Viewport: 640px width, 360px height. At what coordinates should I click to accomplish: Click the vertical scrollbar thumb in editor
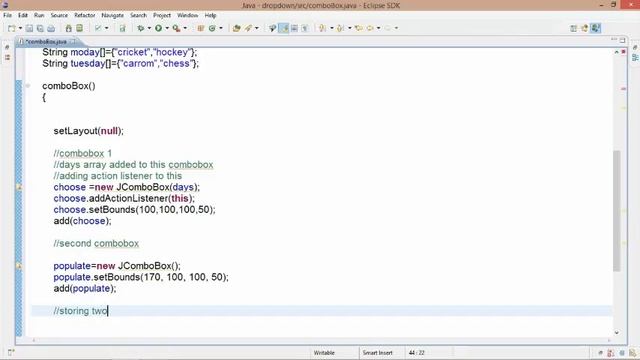click(616, 211)
